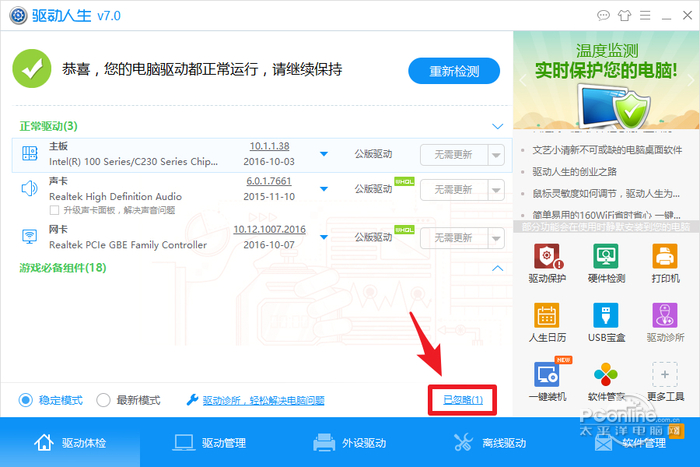Open 驱动诊所 tool icon
The width and height of the screenshot is (700, 467).
click(665, 315)
